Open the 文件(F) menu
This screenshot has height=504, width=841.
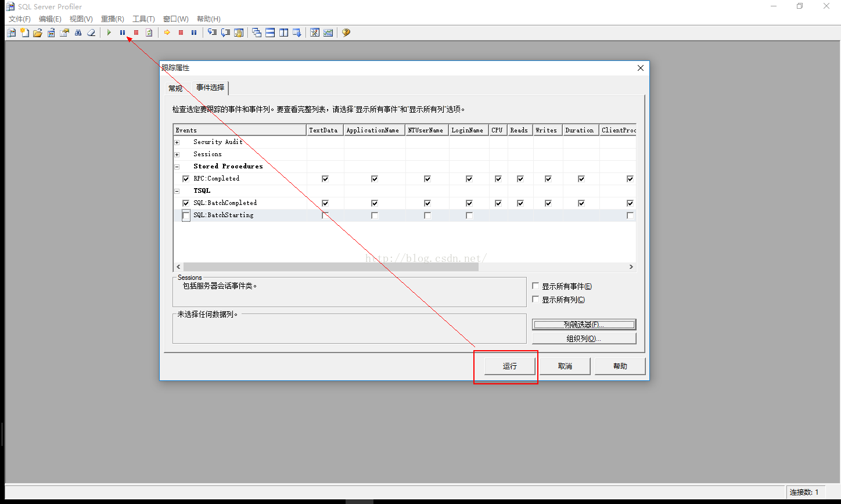pyautogui.click(x=20, y=19)
